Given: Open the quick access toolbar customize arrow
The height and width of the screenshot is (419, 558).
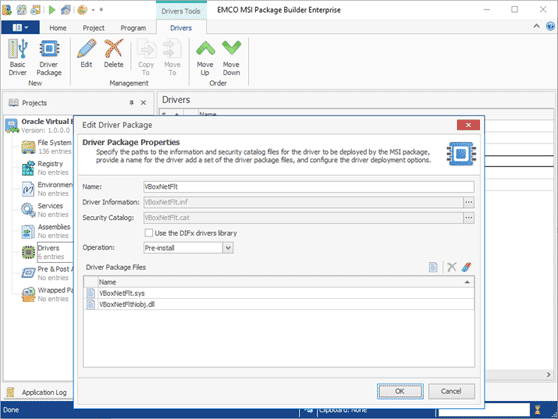Looking at the screenshot, I should [101, 10].
